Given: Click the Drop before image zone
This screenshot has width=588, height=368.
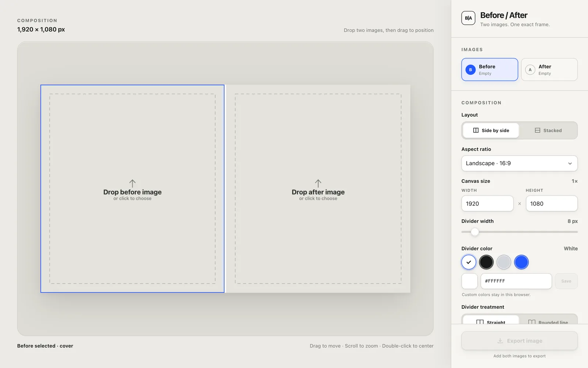Looking at the screenshot, I should pos(132,189).
